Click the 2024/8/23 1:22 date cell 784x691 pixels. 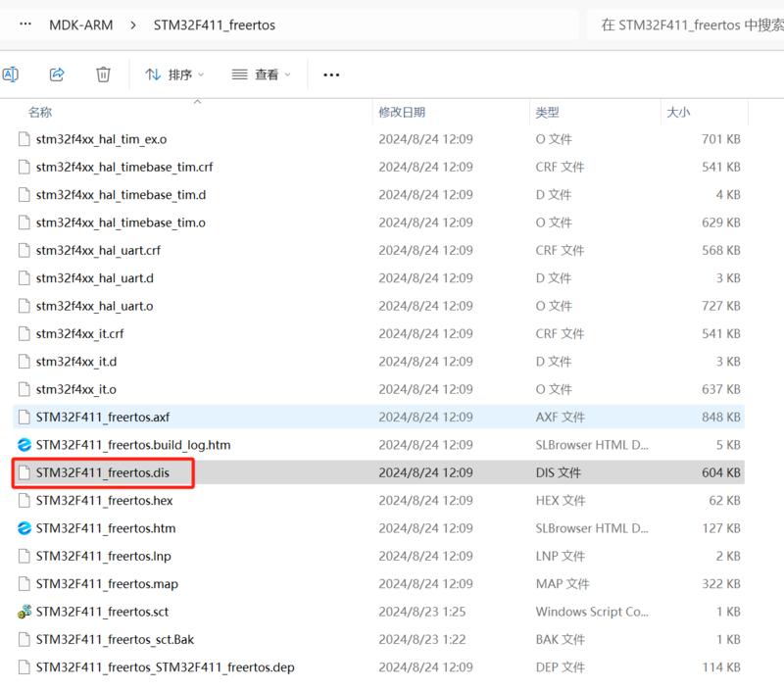422,639
